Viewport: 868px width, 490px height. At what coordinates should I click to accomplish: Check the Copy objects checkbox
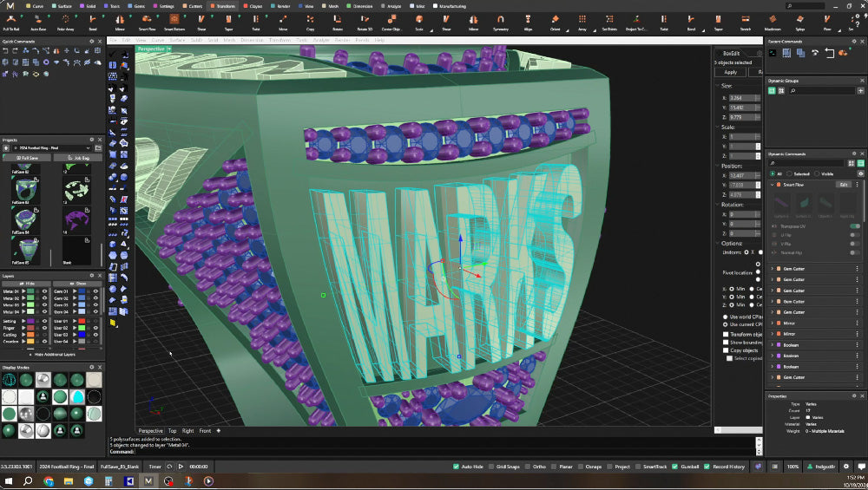pos(726,350)
